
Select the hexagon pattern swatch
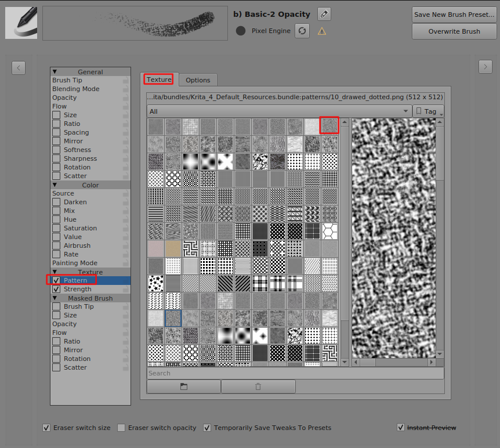pyautogui.click(x=329, y=231)
